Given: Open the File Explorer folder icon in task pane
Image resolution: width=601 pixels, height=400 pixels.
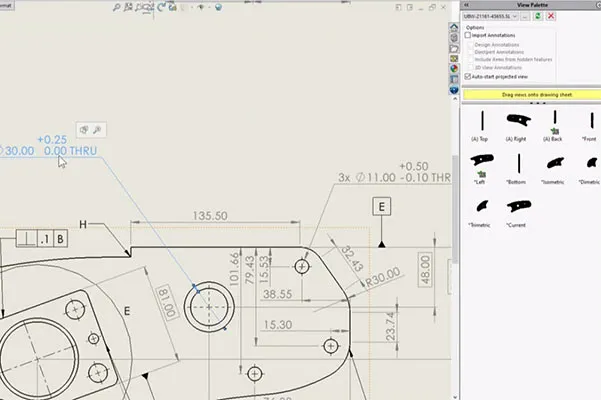Looking at the screenshot, I should pos(454,48).
